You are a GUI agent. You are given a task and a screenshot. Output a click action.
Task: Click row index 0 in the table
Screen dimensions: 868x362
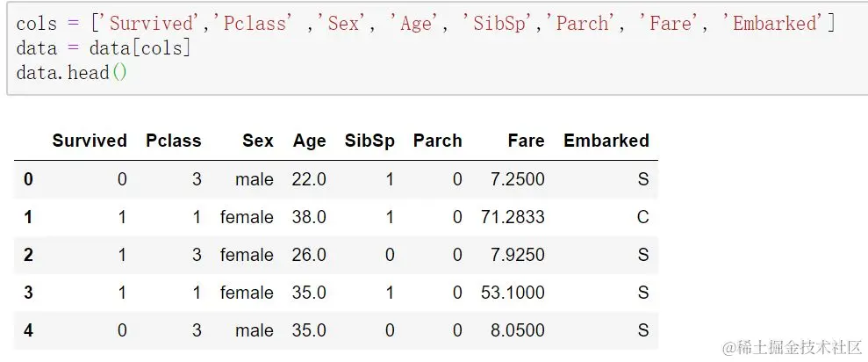pos(28,179)
